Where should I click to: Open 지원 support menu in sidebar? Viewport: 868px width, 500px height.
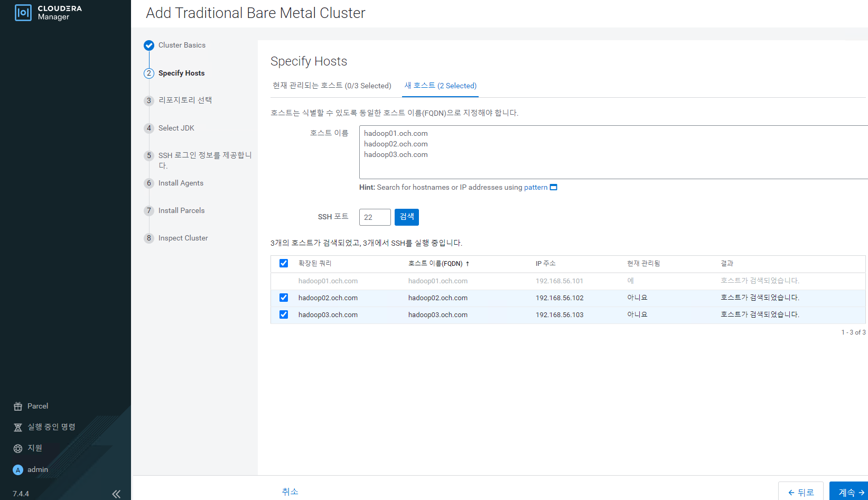[35, 448]
